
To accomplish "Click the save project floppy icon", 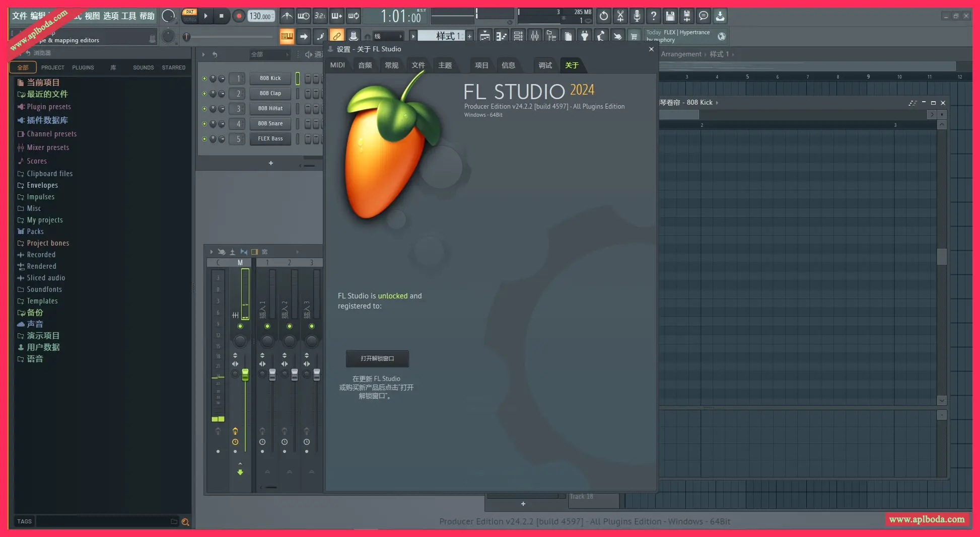I will tap(670, 16).
